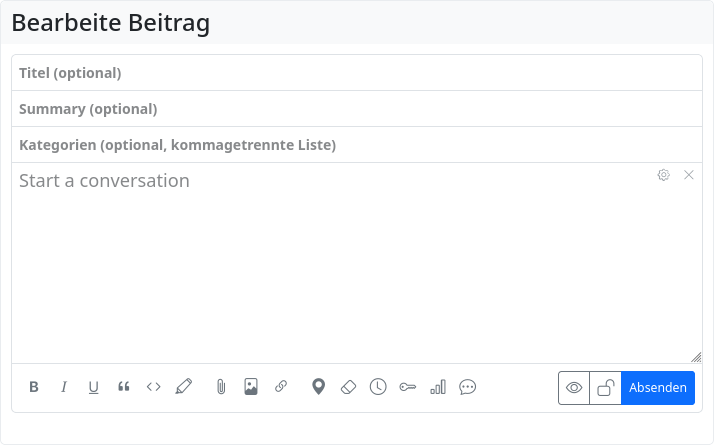Insert an image into the post
Screen dimensions: 714x445
click(251, 387)
